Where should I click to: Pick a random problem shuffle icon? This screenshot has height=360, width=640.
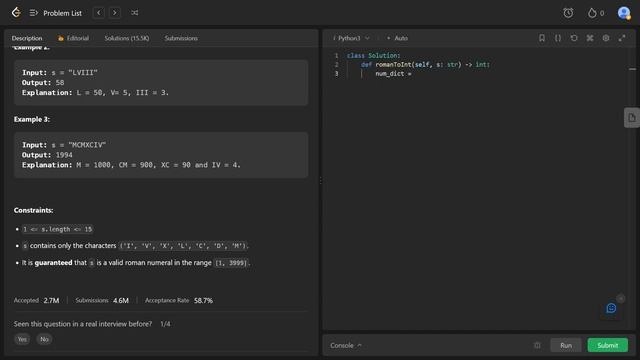coord(134,13)
